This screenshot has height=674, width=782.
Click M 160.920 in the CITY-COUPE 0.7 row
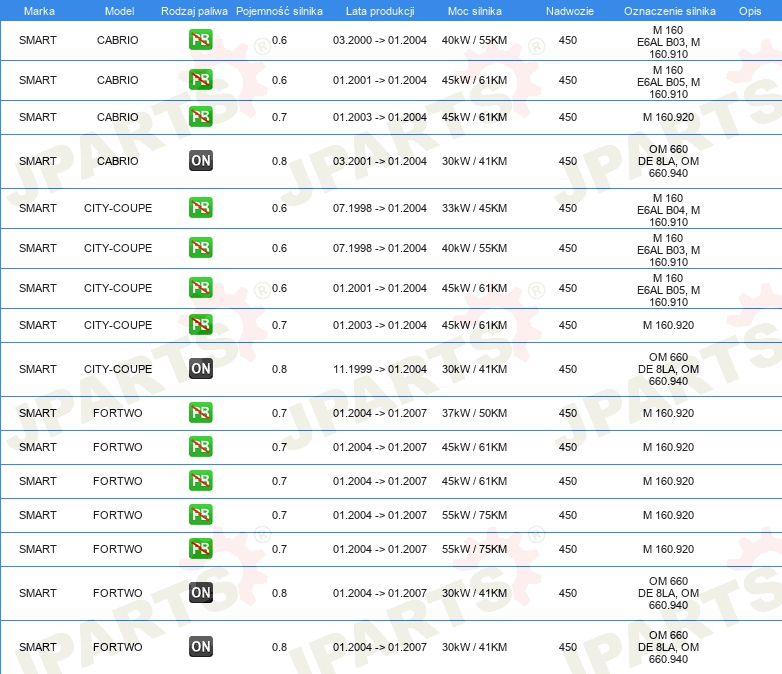(x=668, y=325)
